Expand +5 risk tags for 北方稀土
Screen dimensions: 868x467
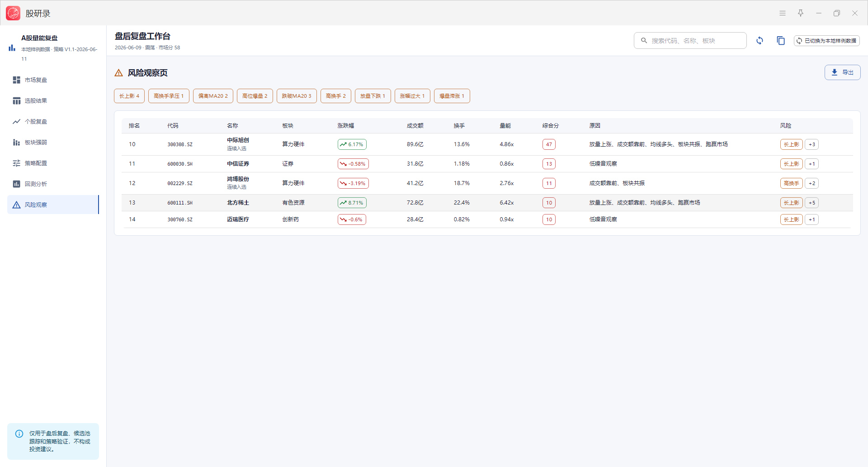coord(812,203)
